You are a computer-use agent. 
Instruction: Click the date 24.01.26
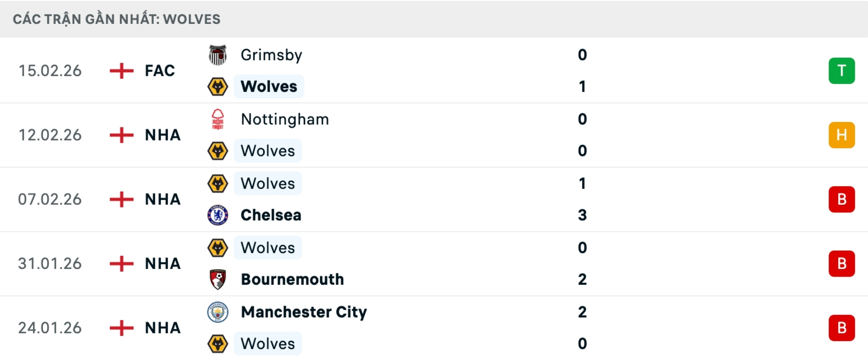(x=50, y=328)
